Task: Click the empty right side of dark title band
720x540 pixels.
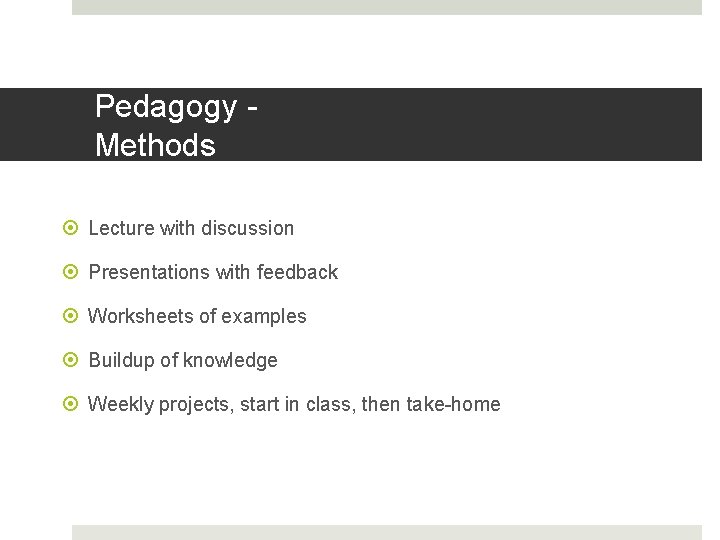Action: pos(500,125)
